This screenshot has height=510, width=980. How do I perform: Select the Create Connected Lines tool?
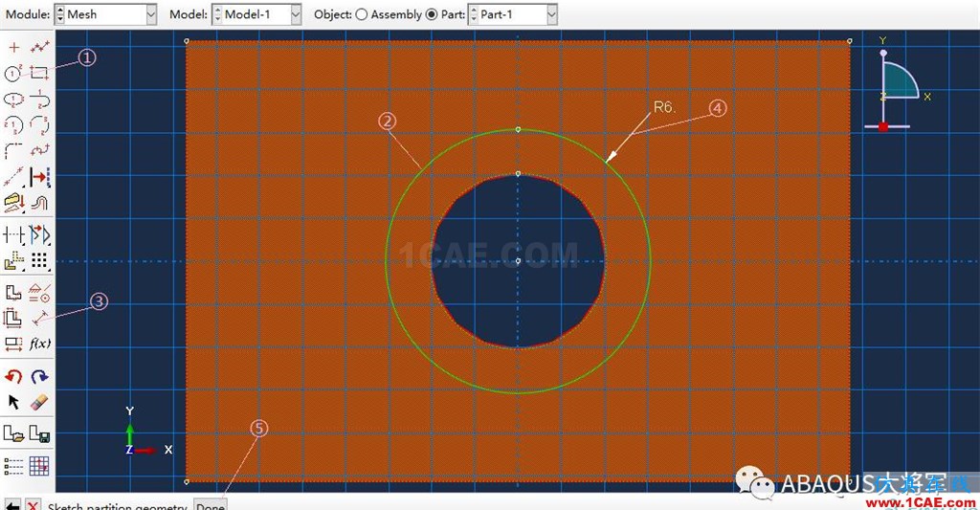pos(39,48)
